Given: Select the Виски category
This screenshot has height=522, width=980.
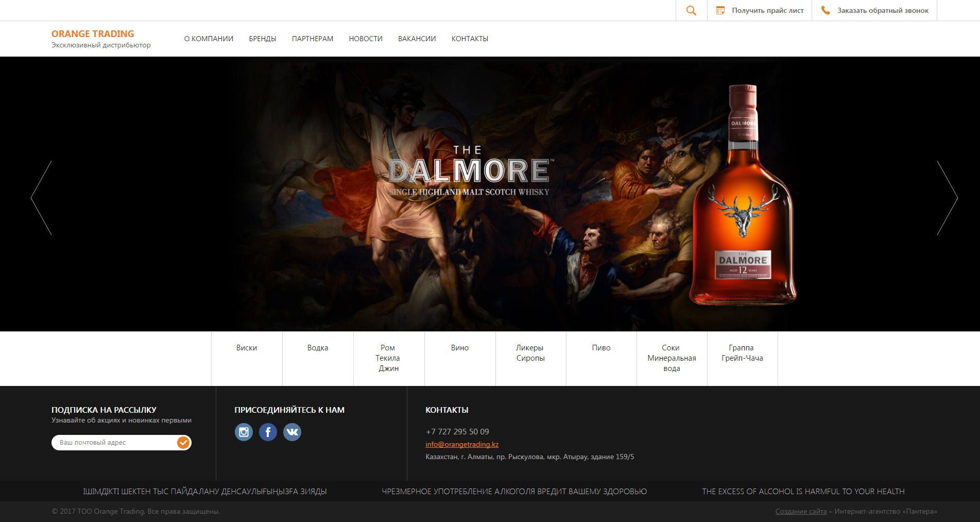Looking at the screenshot, I should 247,348.
